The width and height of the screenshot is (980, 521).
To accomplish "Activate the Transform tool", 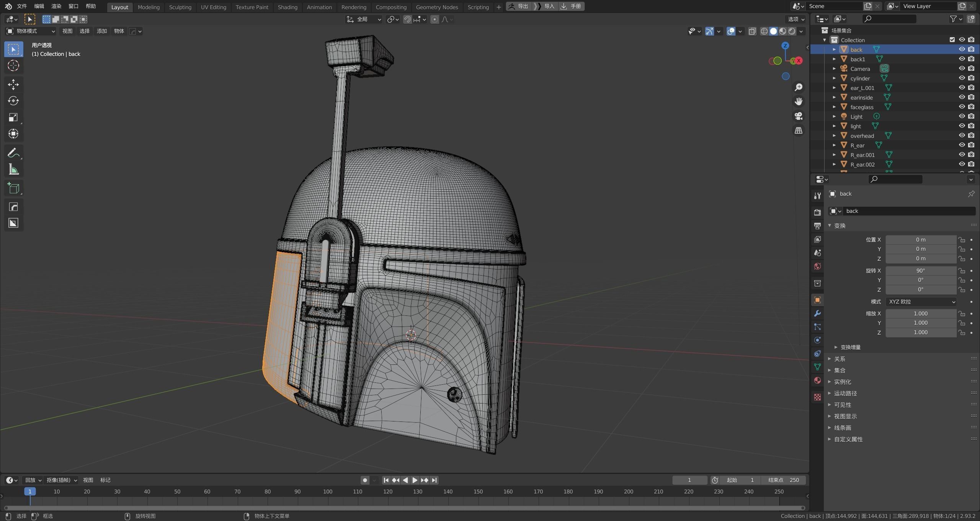I will click(x=13, y=134).
